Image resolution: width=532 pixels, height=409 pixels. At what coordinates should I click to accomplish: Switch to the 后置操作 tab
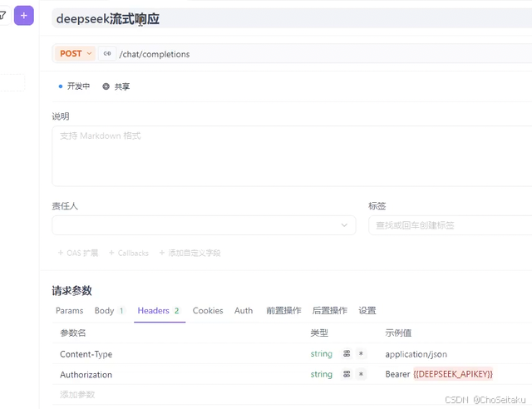330,311
